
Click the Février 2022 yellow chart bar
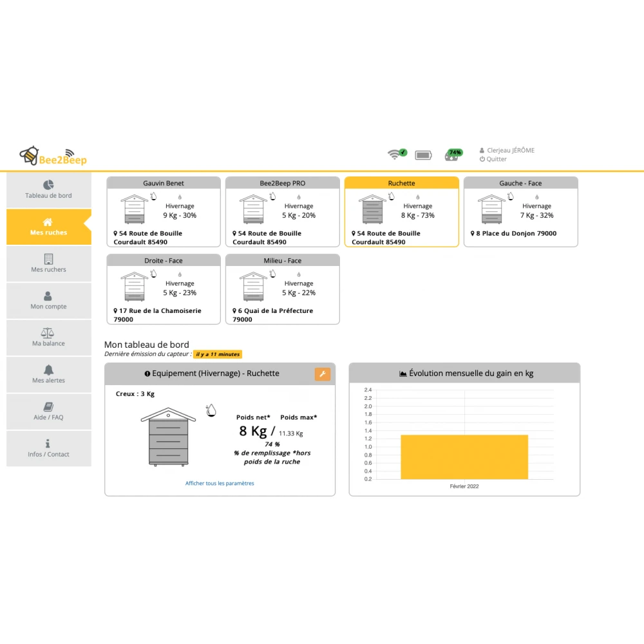(464, 457)
